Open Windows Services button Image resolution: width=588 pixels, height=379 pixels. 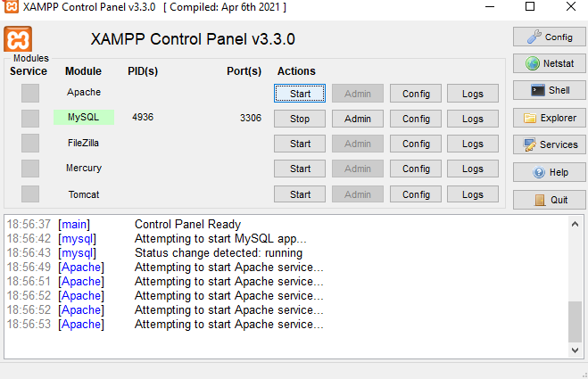coord(548,144)
